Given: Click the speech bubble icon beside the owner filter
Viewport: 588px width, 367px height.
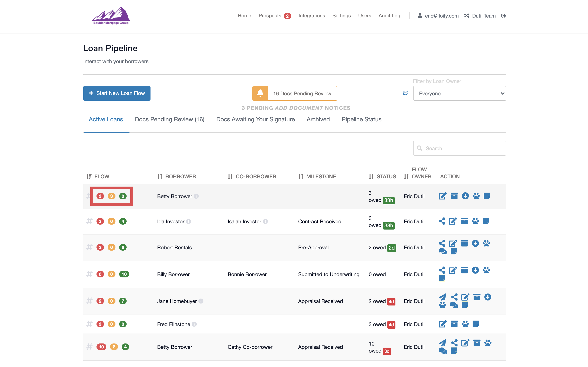Looking at the screenshot, I should tap(406, 93).
